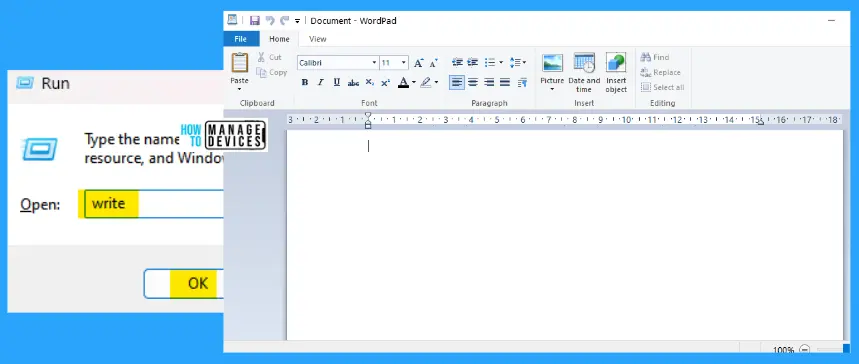Screen dimensions: 859x364
Task: Click Copy in the Clipboard group
Action: (272, 72)
